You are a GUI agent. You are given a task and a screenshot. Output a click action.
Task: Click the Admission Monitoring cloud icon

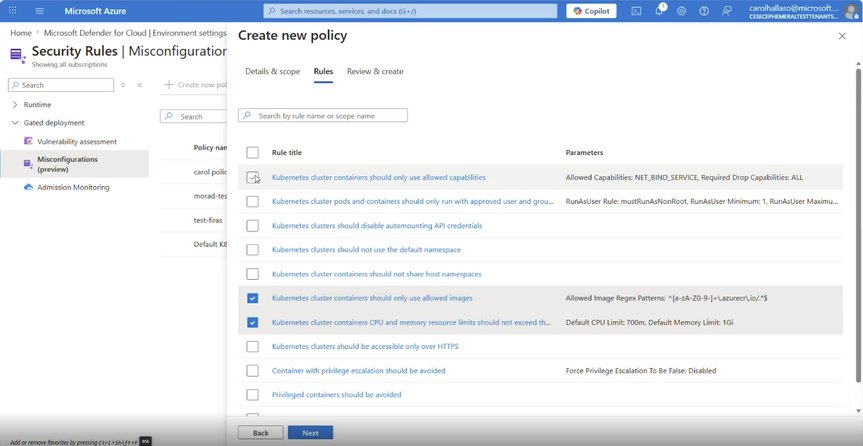(29, 187)
